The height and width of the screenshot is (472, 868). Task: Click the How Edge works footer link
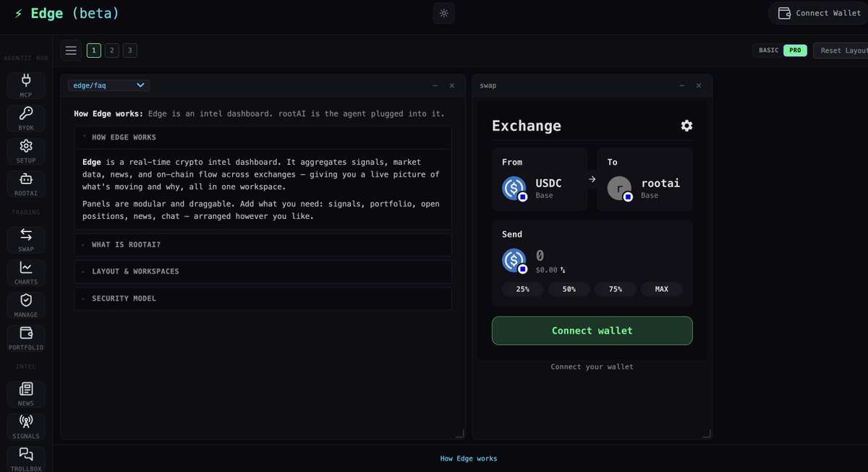(469, 458)
